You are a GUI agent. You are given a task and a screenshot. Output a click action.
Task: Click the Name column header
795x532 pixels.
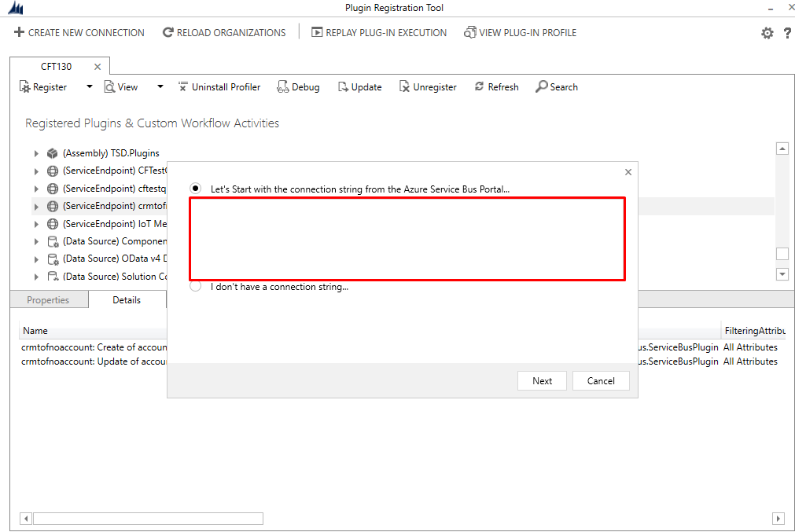[93, 330]
